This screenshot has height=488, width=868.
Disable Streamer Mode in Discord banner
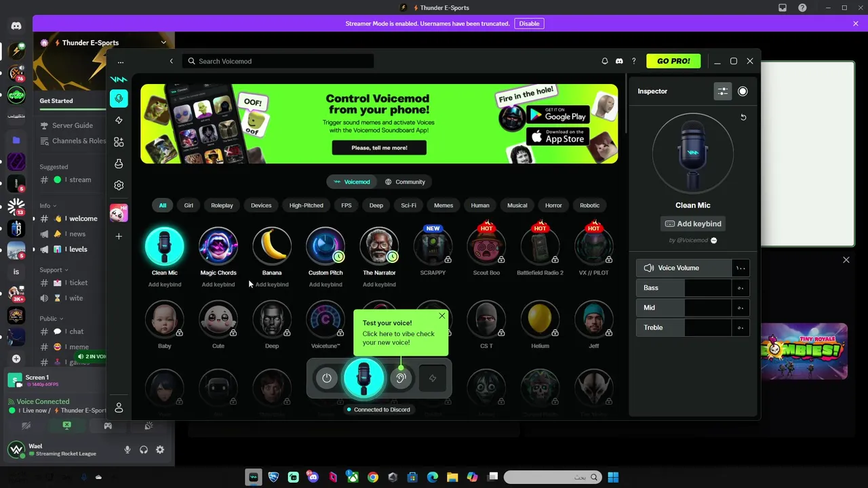pyautogui.click(x=529, y=24)
